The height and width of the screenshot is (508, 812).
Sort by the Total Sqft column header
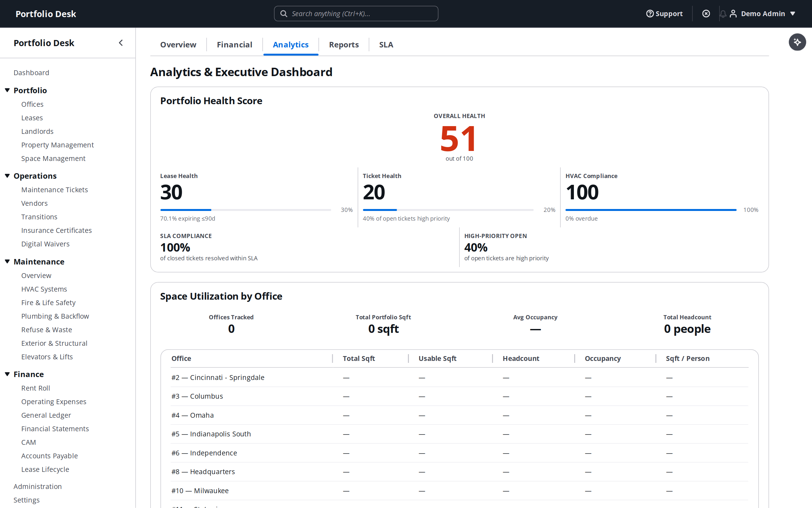(359, 358)
